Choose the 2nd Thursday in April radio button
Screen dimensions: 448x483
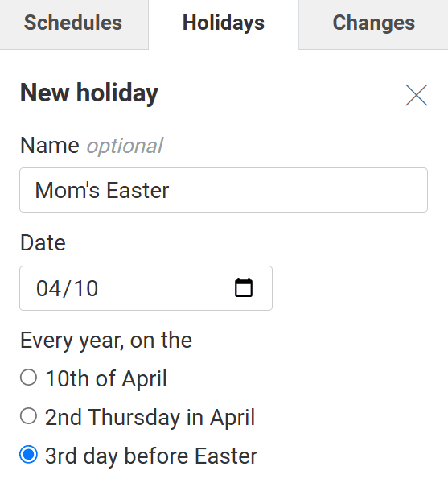click(x=29, y=416)
